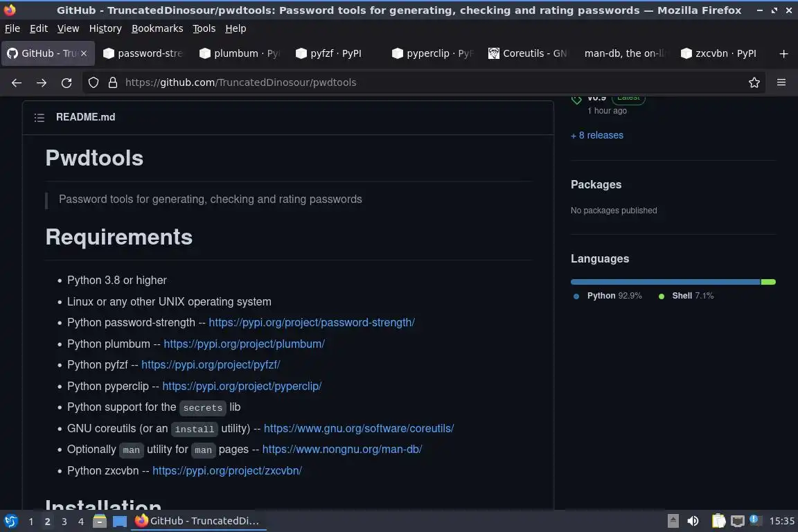The width and height of the screenshot is (798, 532).
Task: Close the GitHub tab
Action: pyautogui.click(x=84, y=53)
